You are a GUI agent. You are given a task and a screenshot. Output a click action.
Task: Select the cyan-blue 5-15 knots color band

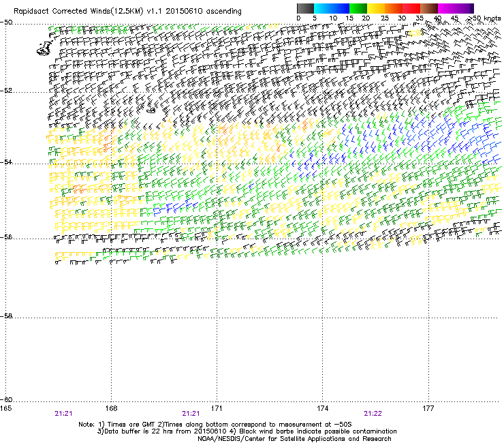coord(332,8)
